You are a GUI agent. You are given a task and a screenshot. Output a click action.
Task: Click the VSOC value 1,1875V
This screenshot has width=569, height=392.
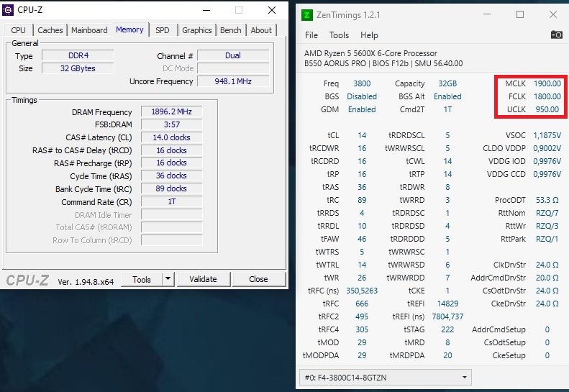point(547,135)
